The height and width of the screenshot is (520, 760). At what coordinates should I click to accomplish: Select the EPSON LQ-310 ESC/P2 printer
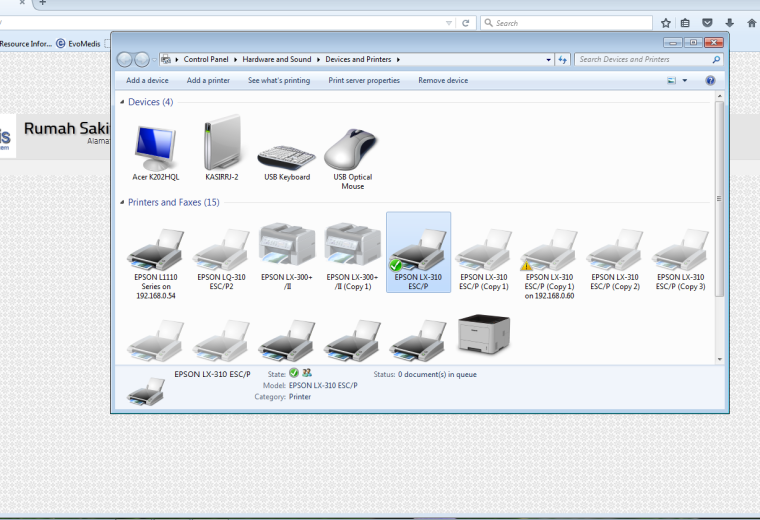coord(222,259)
